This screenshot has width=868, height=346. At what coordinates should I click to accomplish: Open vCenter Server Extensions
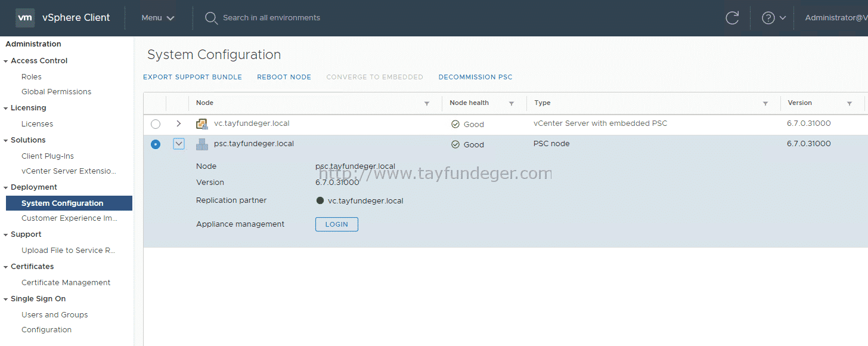click(x=69, y=171)
